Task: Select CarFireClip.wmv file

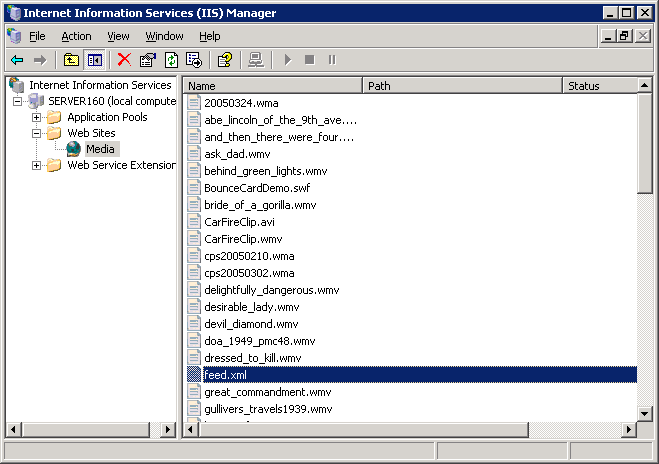Action: pyautogui.click(x=243, y=239)
